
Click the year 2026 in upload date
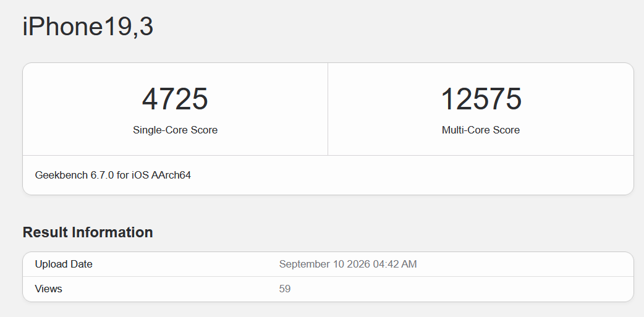pos(358,264)
